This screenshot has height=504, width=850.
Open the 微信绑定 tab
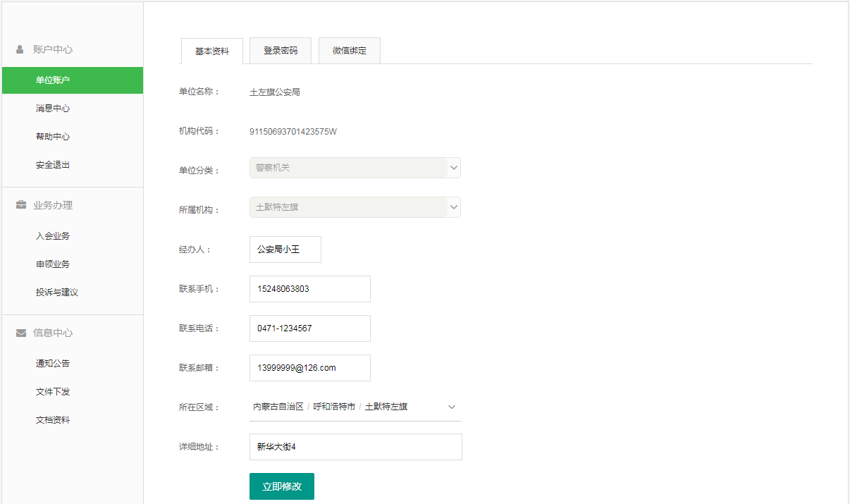(x=350, y=51)
